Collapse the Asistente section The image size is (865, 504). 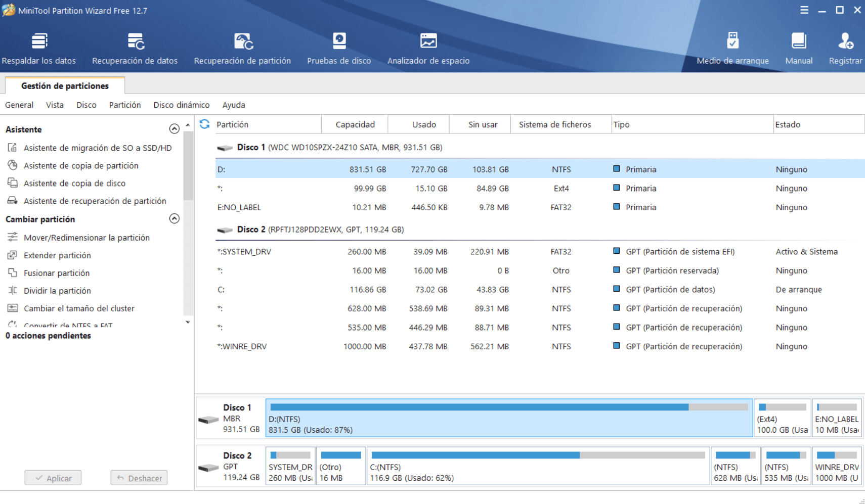tap(174, 129)
